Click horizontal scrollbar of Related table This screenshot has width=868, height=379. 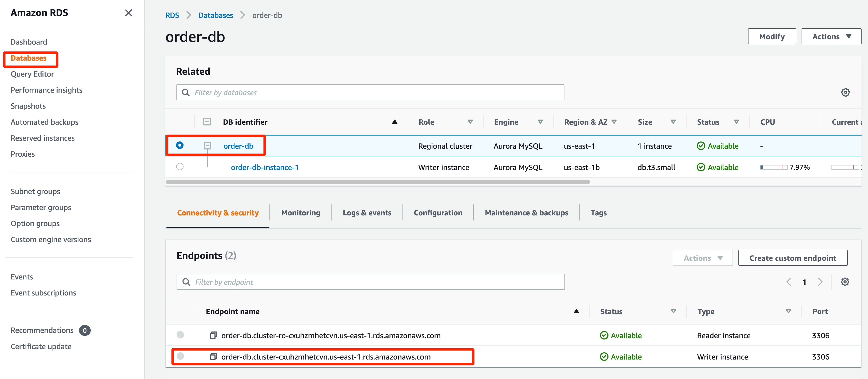click(x=378, y=182)
